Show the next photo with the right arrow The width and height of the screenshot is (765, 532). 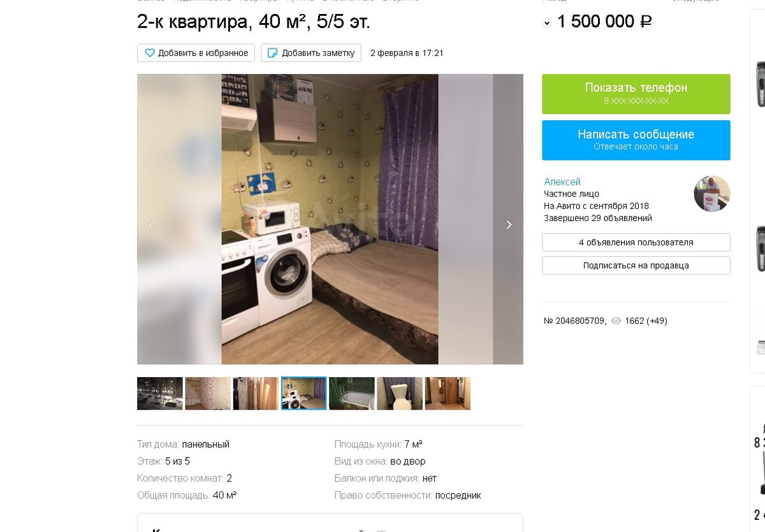pos(509,225)
